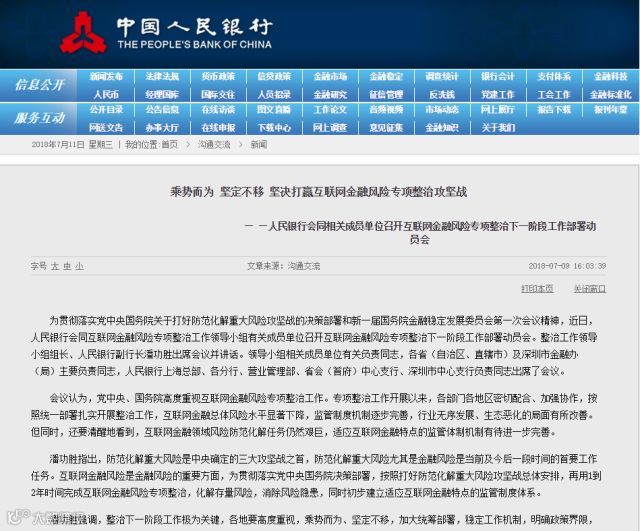Choose 网上调查 from the navigation
Viewport: 640px width, 531px height.
point(330,128)
